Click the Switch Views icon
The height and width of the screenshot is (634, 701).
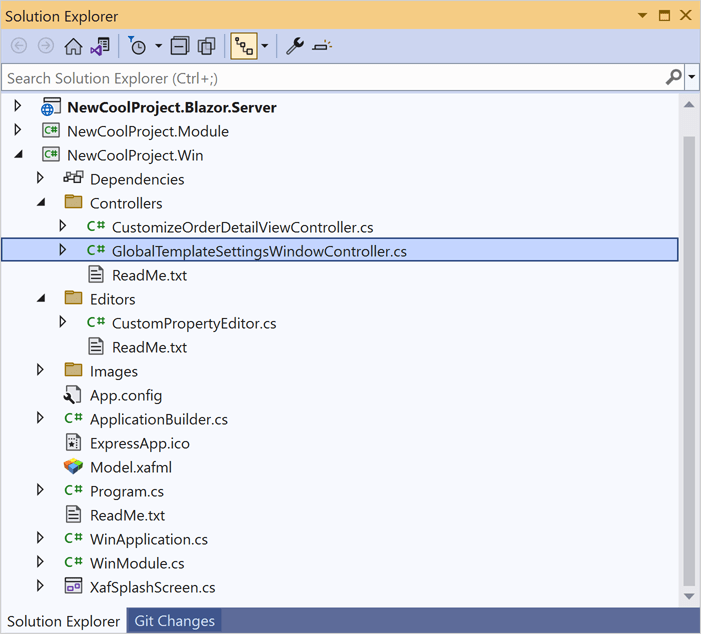pos(100,46)
